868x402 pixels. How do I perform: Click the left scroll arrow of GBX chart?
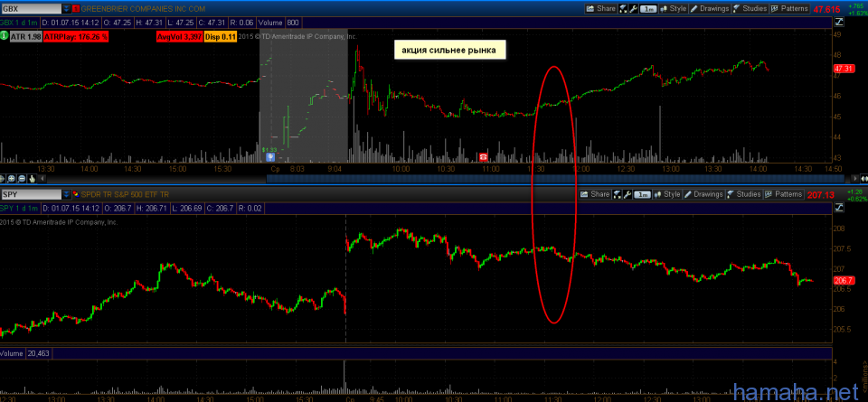[42, 179]
